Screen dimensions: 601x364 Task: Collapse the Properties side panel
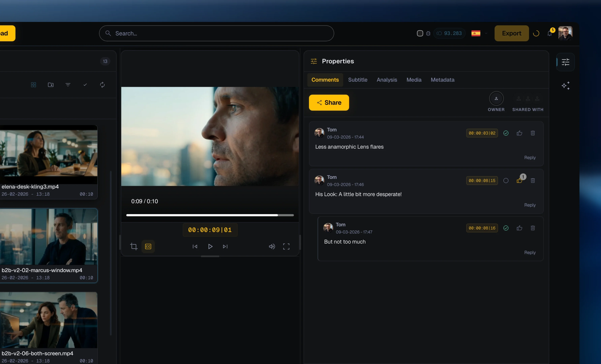(x=566, y=62)
